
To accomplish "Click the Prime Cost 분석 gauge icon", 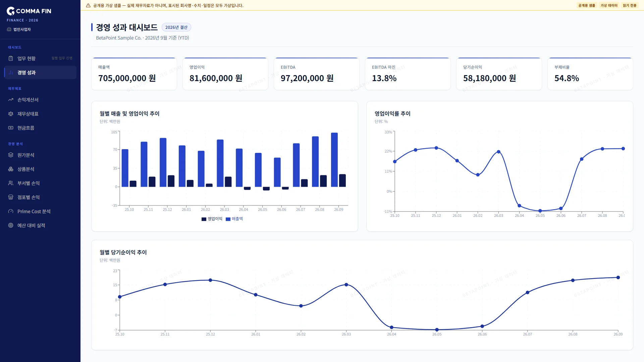I will [x=11, y=211].
